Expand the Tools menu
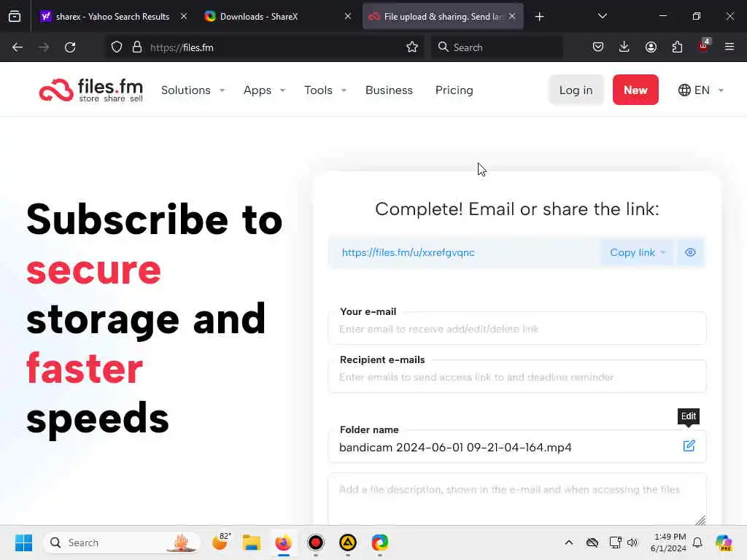The height and width of the screenshot is (560, 747). 325,90
